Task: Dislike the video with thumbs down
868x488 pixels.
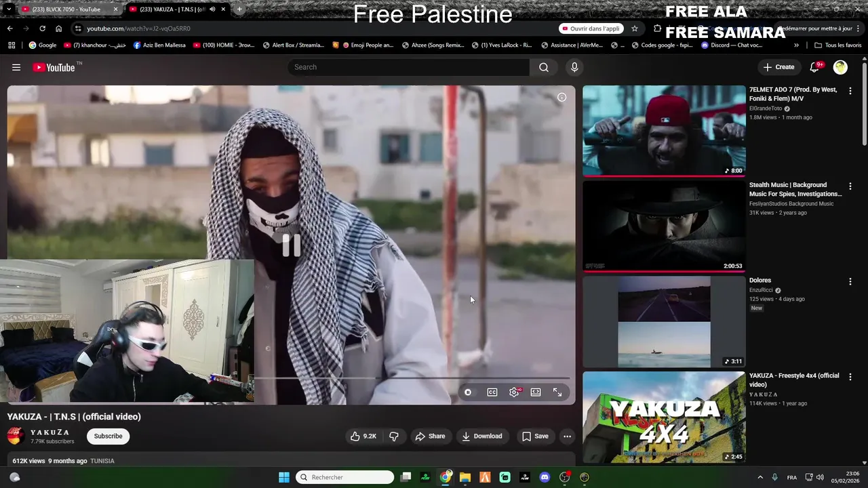Action: click(x=394, y=436)
